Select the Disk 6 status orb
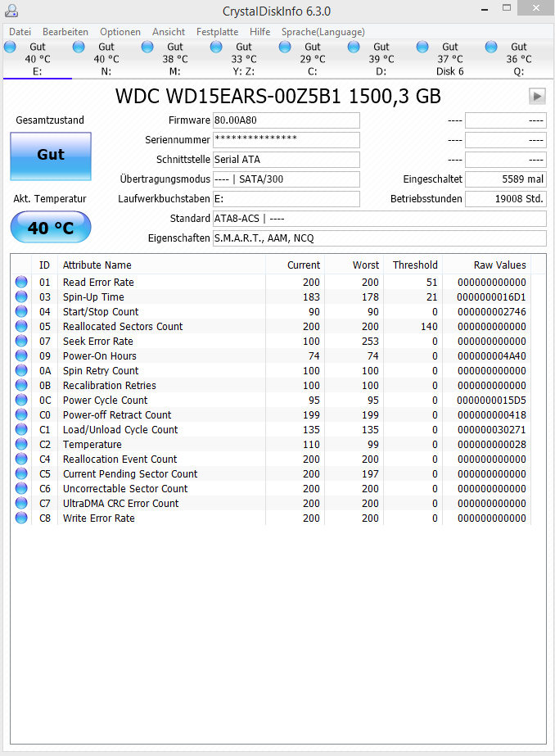The height and width of the screenshot is (756, 555). [422, 47]
